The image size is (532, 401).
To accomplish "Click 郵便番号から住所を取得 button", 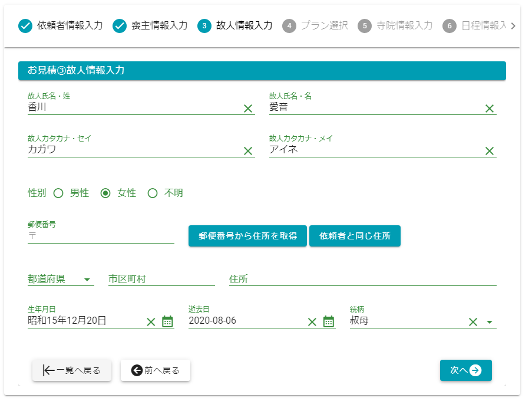I will (247, 236).
